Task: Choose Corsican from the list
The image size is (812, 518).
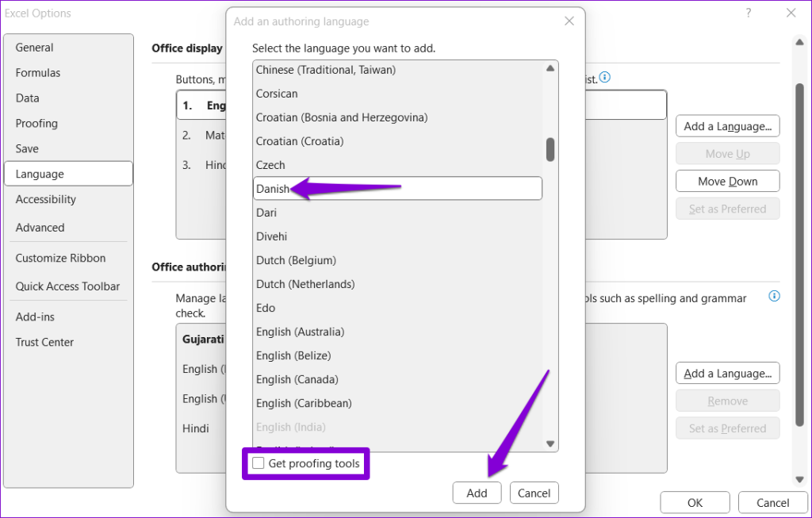Action: (x=397, y=94)
